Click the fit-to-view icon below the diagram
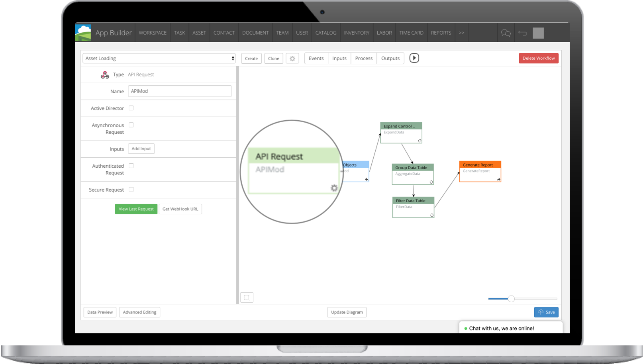Image resolution: width=643 pixels, height=364 pixels. pyautogui.click(x=247, y=297)
